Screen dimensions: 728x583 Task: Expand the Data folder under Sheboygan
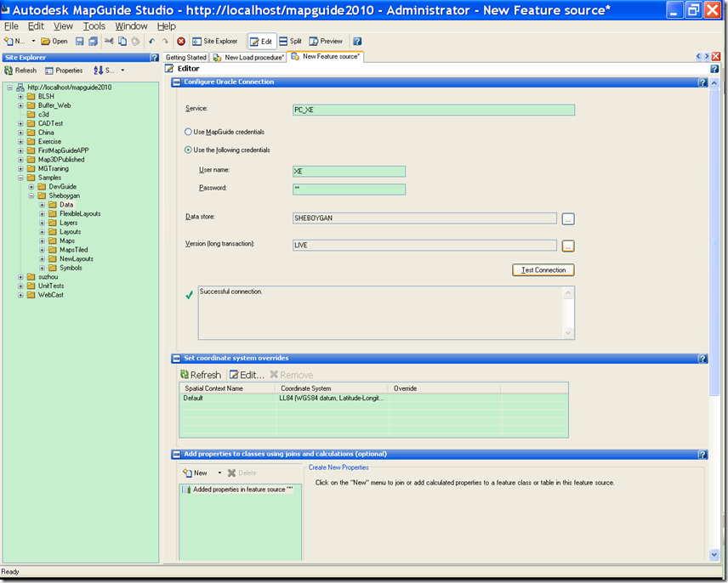[42, 205]
